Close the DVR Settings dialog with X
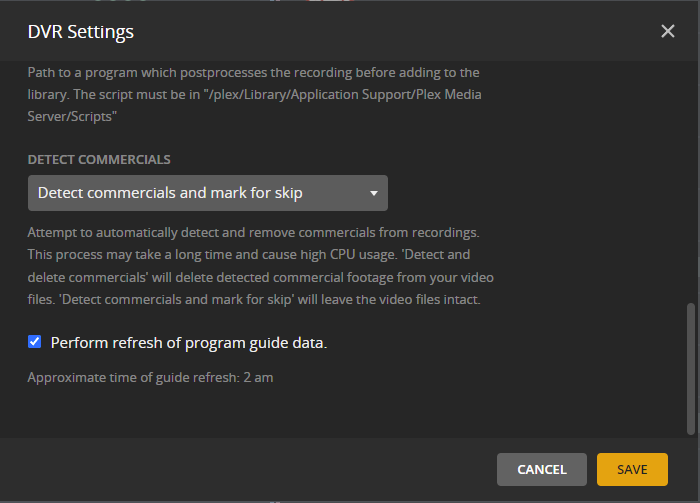 (x=668, y=31)
